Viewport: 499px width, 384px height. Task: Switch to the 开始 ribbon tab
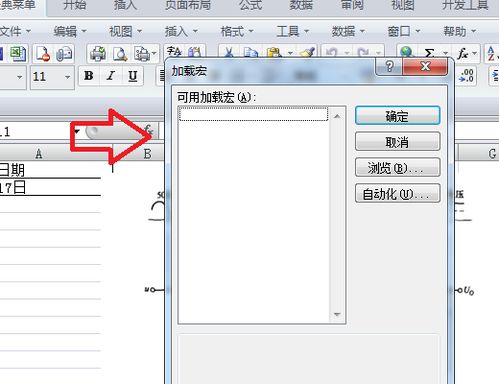[74, 5]
